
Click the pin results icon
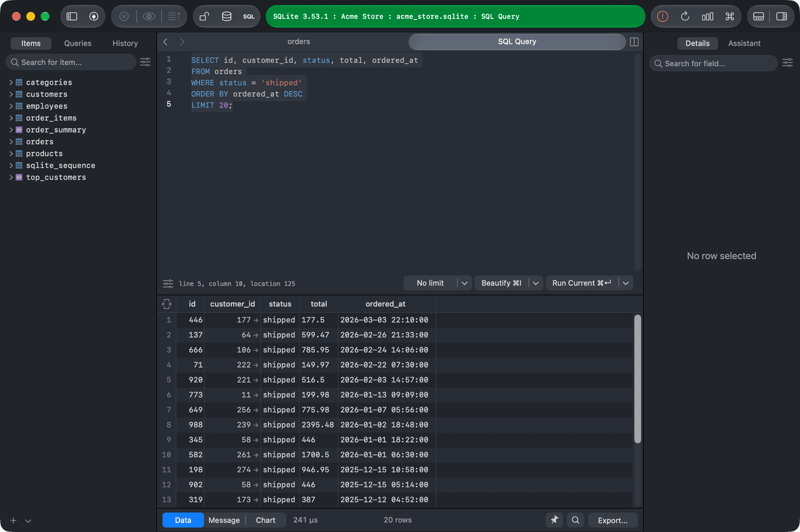[554, 520]
